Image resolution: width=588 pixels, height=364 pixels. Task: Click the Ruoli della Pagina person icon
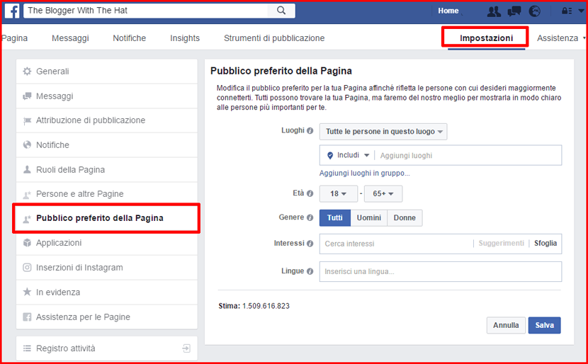pos(27,169)
